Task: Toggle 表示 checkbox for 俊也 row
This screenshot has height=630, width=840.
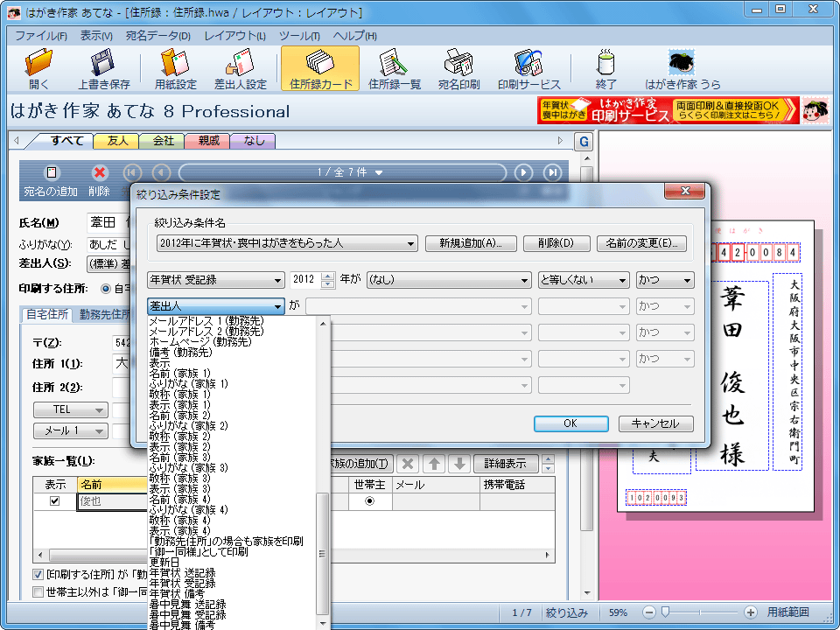Action: click(54, 500)
